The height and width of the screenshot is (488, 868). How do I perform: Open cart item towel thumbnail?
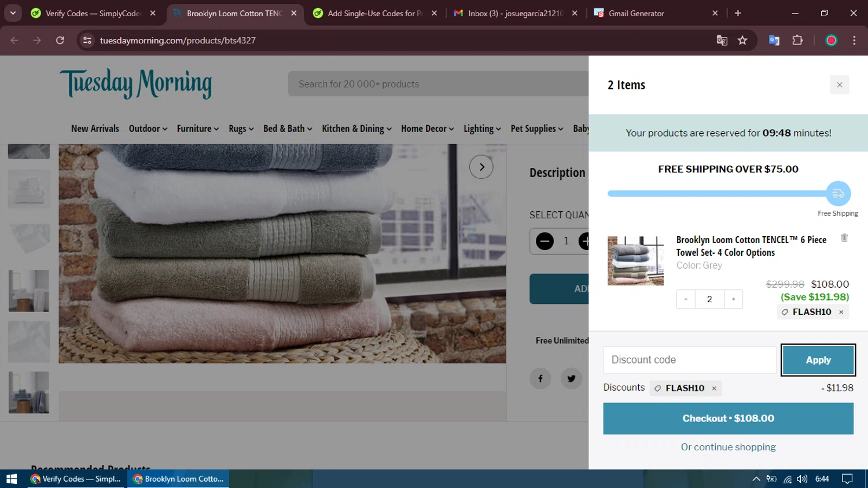click(635, 260)
